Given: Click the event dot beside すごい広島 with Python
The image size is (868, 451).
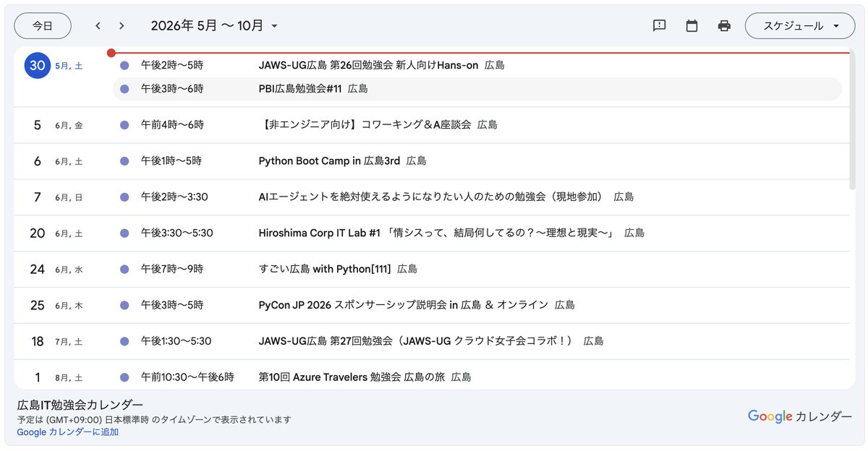Looking at the screenshot, I should (124, 269).
